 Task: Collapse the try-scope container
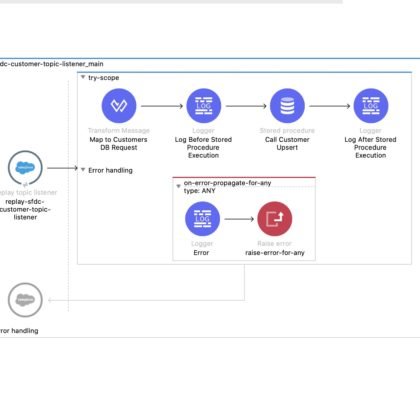pyautogui.click(x=83, y=77)
